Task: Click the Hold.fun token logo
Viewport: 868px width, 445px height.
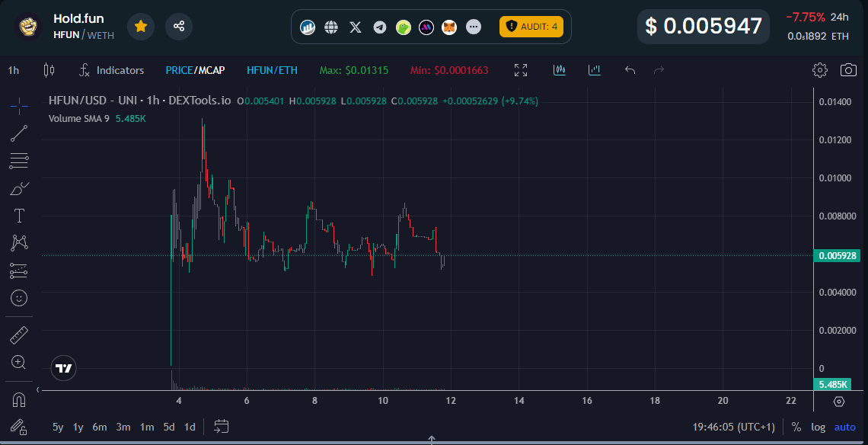Action: click(27, 27)
